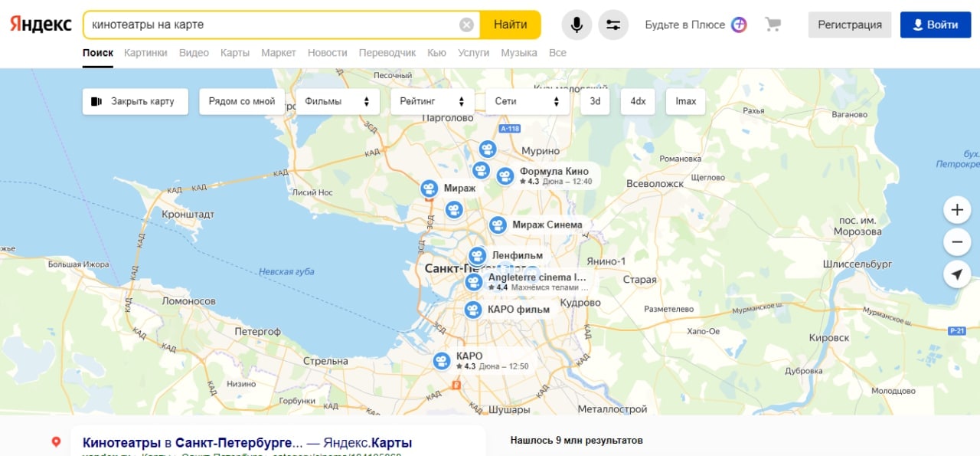Image resolution: width=980 pixels, height=456 pixels.
Task: Click the Yandex logo
Action: click(41, 25)
